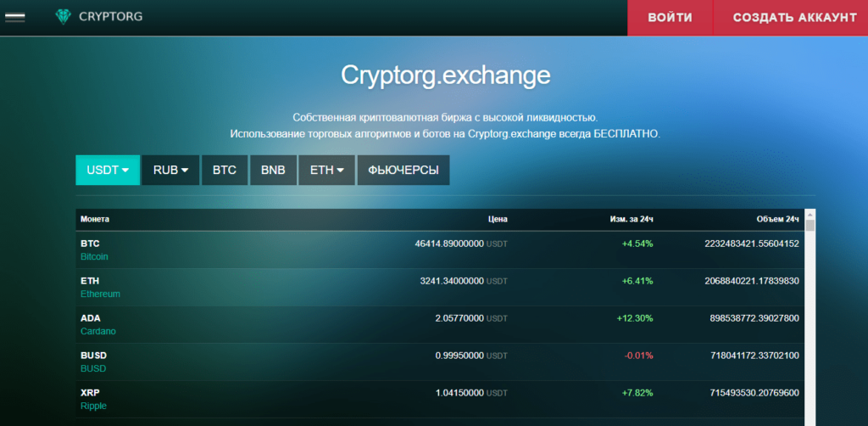Open the ФЬЮЧЕРСЫ tab
Screen dimensions: 868x426
click(x=403, y=170)
